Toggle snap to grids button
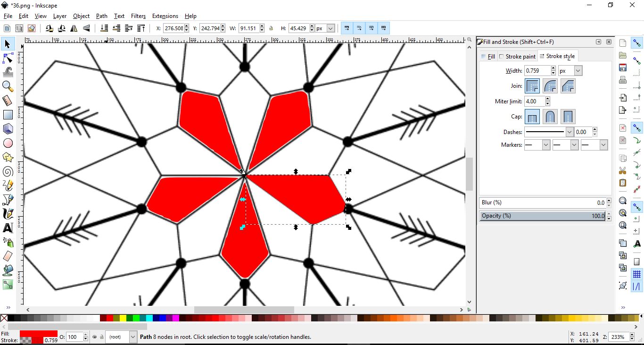Image resolution: width=644 pixels, height=345 pixels. tap(637, 274)
